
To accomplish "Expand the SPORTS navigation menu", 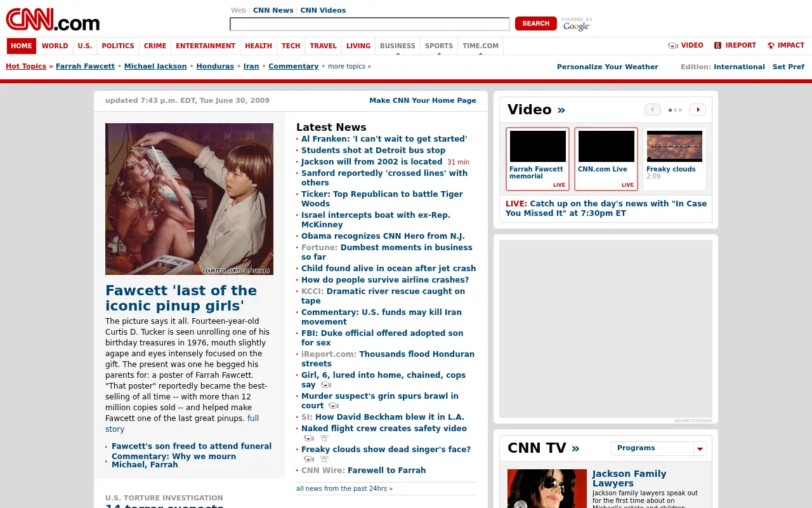I will pos(439,46).
